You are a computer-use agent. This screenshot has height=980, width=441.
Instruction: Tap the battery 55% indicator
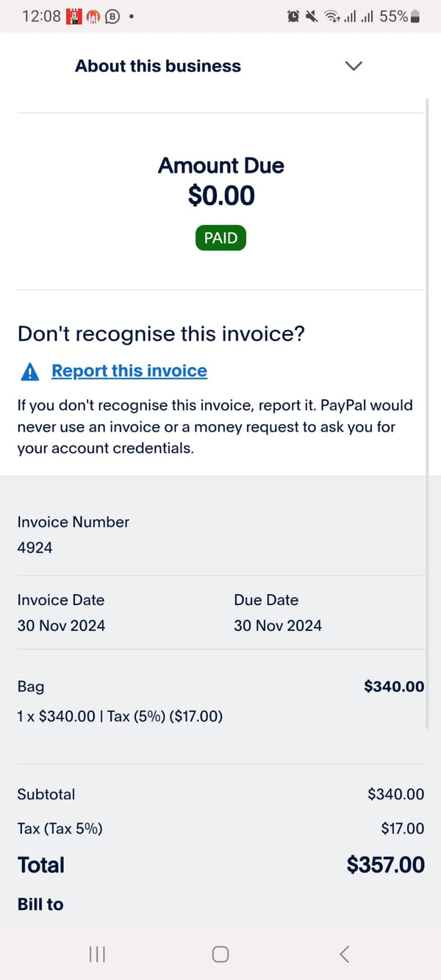399,16
